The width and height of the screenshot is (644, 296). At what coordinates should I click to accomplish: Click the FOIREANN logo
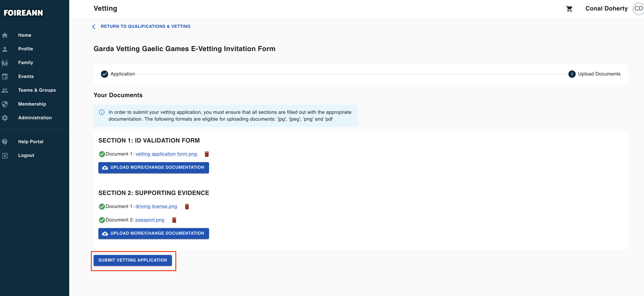tap(23, 13)
